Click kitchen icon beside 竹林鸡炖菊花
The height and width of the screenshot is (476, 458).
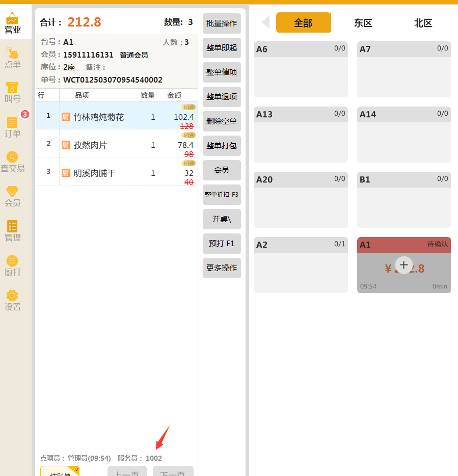point(66,117)
